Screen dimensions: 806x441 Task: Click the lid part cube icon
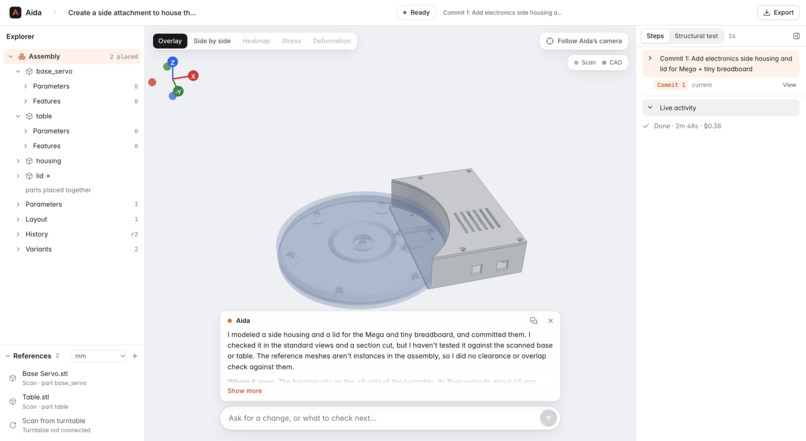click(x=29, y=176)
